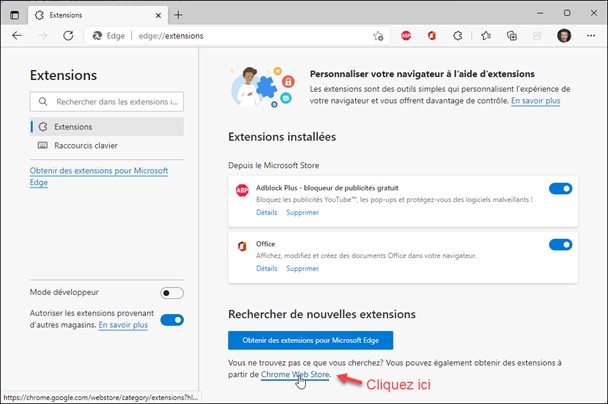Click the keyboard icon beside Raccourcis clavier

click(x=43, y=145)
